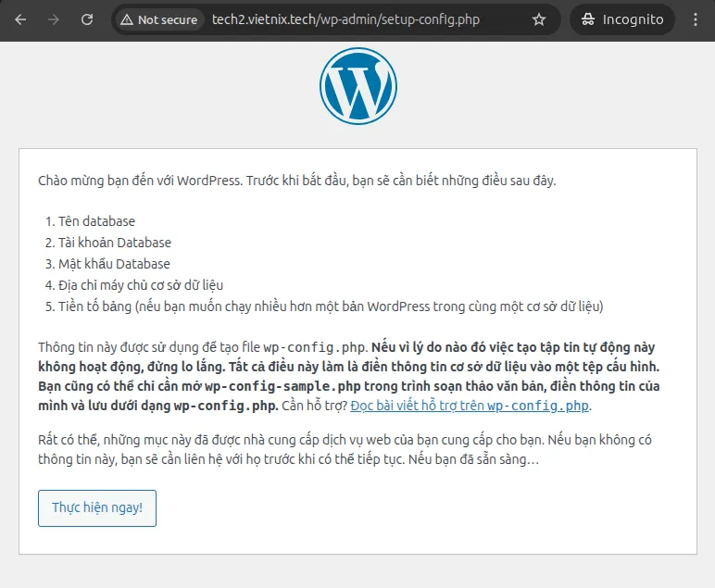Click the browser forward arrow
The width and height of the screenshot is (715, 588).
point(54,19)
